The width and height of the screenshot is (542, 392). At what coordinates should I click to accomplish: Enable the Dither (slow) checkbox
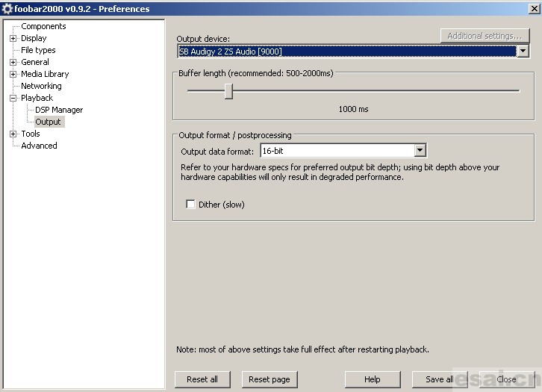click(190, 205)
